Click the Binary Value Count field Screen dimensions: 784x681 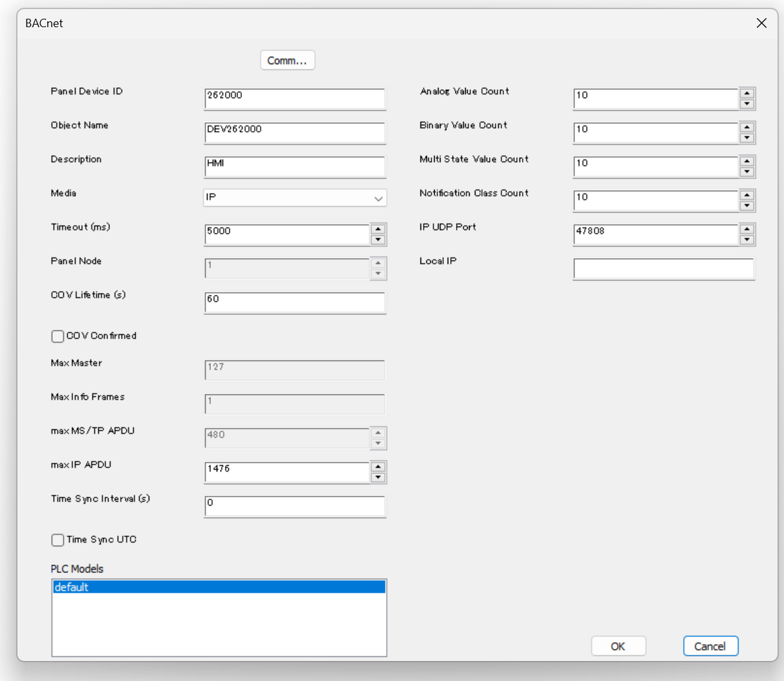coord(656,133)
